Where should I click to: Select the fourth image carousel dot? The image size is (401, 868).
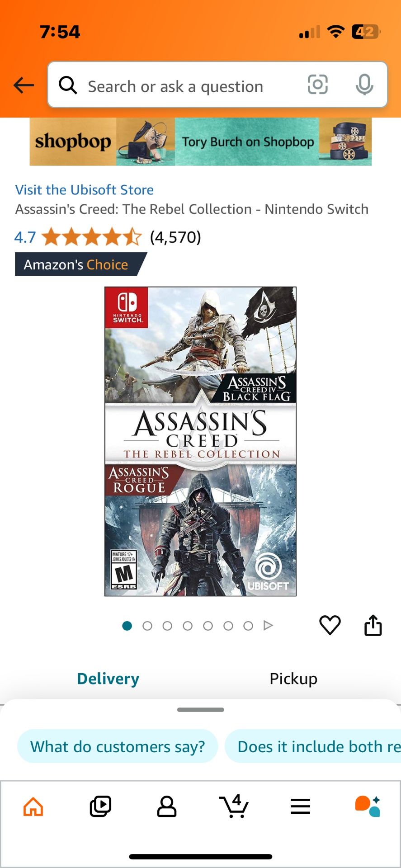point(188,626)
